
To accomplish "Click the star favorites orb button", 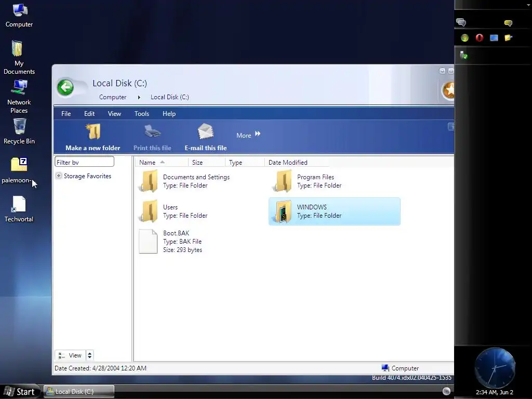I will [448, 90].
